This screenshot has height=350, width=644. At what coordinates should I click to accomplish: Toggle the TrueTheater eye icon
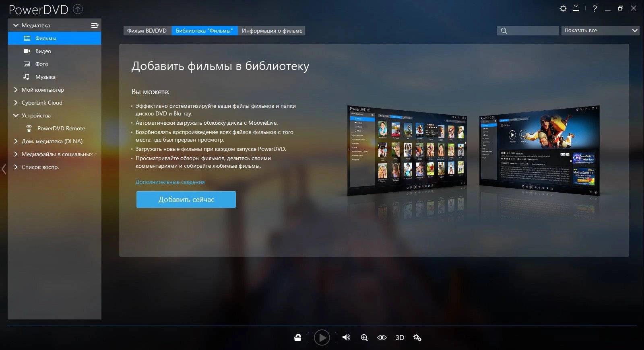click(x=382, y=338)
